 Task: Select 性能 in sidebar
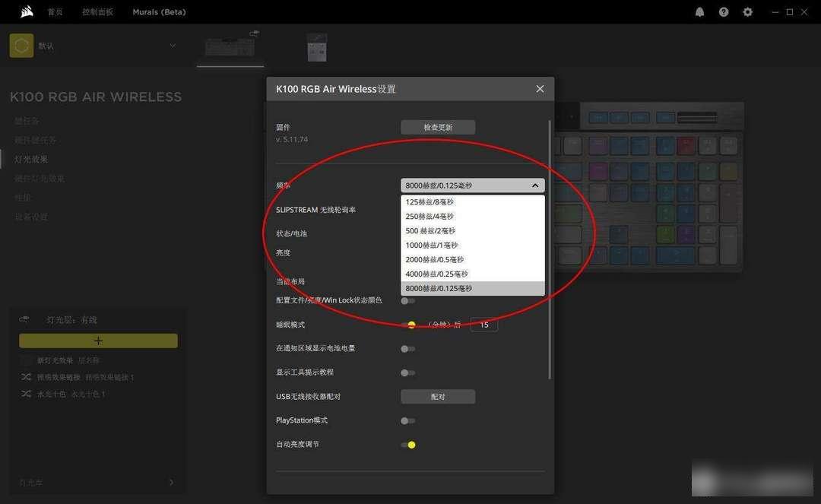tap(23, 198)
